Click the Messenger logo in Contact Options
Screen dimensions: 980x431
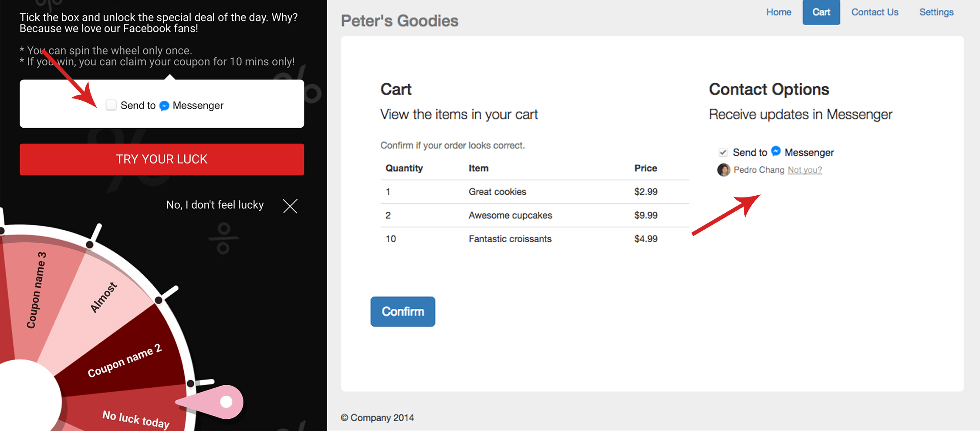[776, 151]
